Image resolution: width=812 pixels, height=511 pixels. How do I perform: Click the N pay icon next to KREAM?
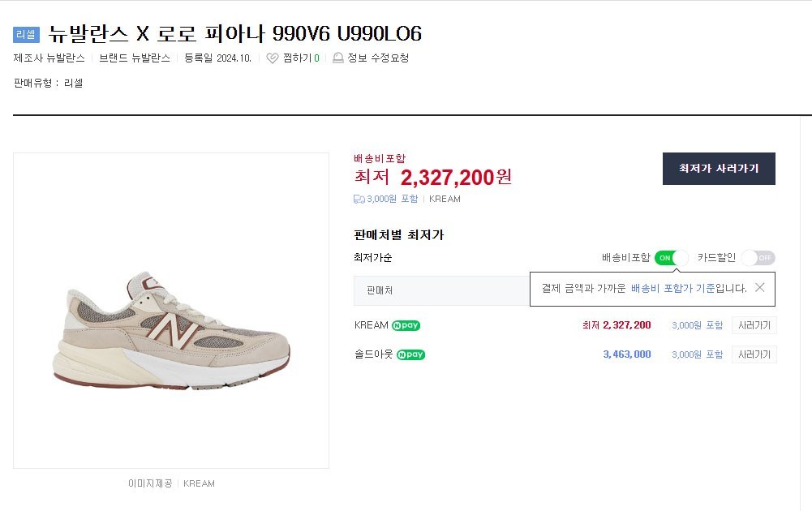tap(406, 325)
